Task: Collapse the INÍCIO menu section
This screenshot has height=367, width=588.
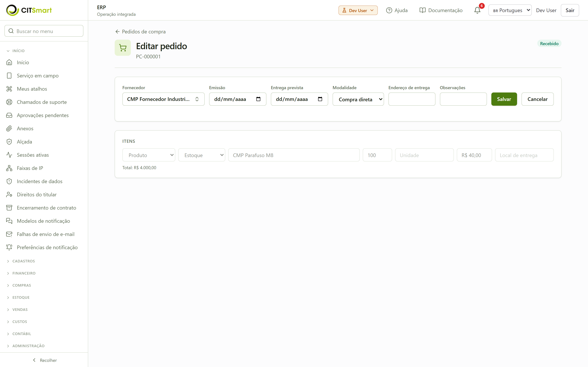Action: pyautogui.click(x=18, y=51)
